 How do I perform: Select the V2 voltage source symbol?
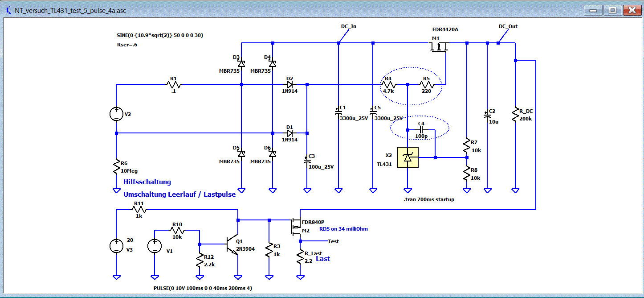[116, 114]
